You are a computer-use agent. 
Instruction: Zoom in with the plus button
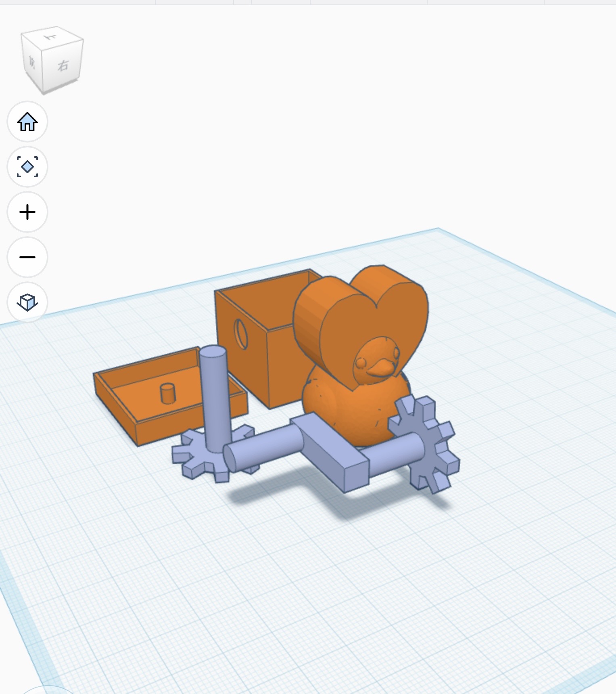[27, 212]
